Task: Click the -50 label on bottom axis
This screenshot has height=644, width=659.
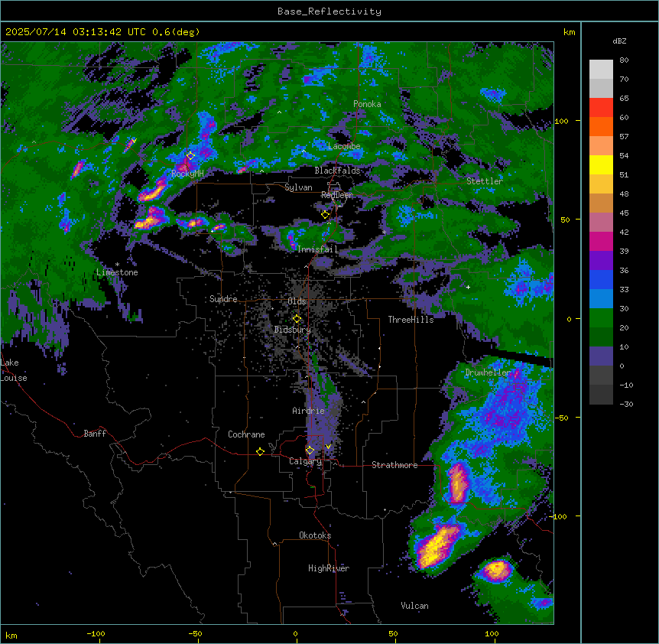Action: point(195,633)
